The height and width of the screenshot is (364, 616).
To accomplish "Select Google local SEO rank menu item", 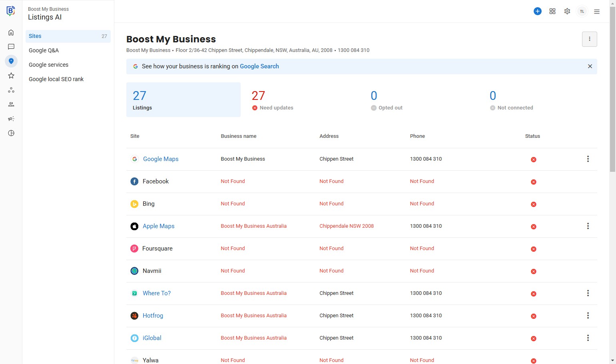I will [56, 79].
